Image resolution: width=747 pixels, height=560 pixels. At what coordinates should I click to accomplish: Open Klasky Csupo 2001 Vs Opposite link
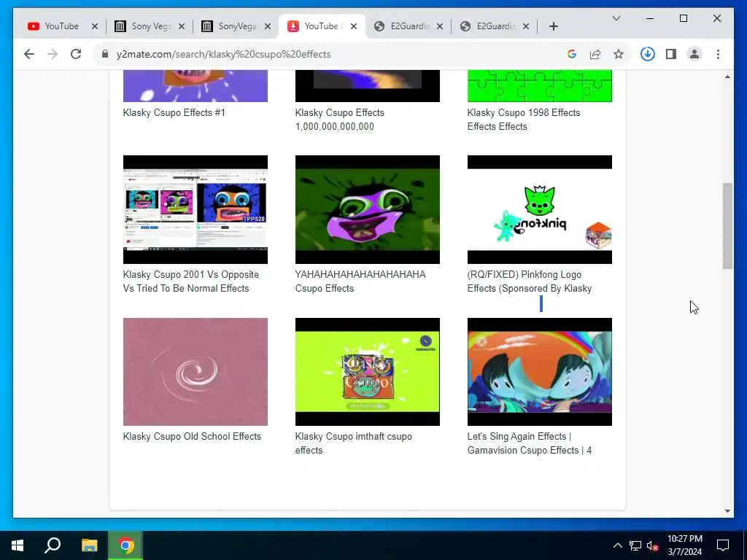[191, 281]
